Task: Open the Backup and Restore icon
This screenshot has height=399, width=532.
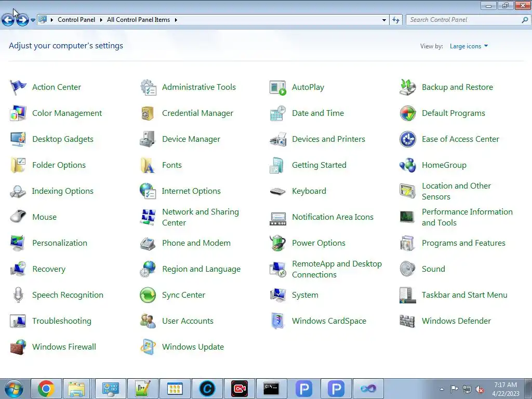Action: (x=407, y=87)
